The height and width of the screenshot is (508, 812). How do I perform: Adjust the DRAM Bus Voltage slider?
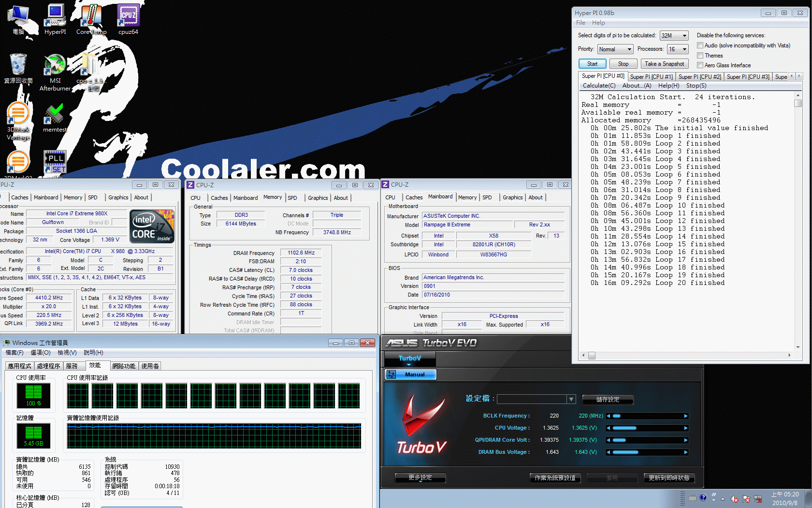[x=647, y=452]
